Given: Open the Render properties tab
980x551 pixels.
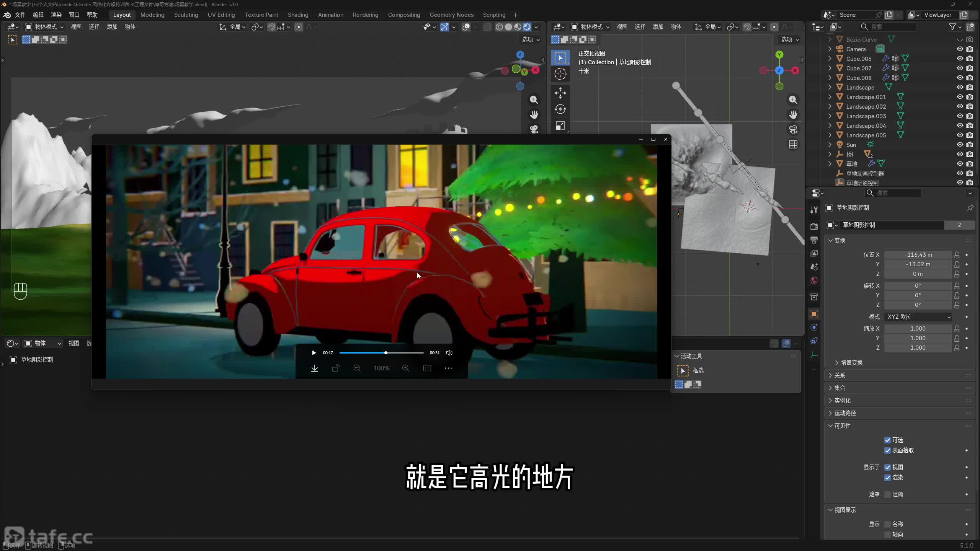Looking at the screenshot, I should point(814,227).
